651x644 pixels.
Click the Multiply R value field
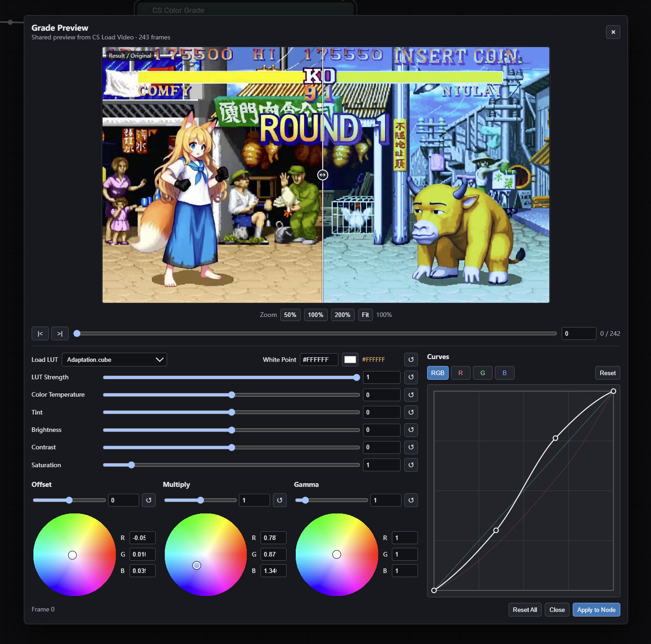273,538
